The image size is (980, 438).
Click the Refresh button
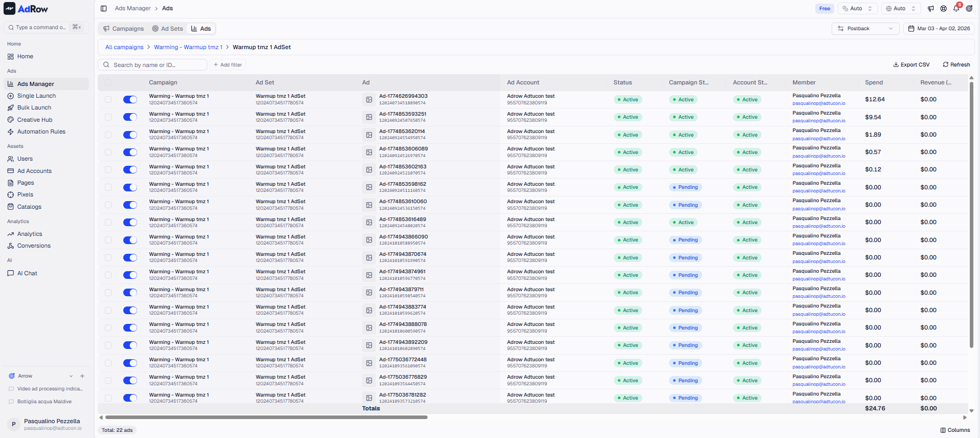[956, 64]
